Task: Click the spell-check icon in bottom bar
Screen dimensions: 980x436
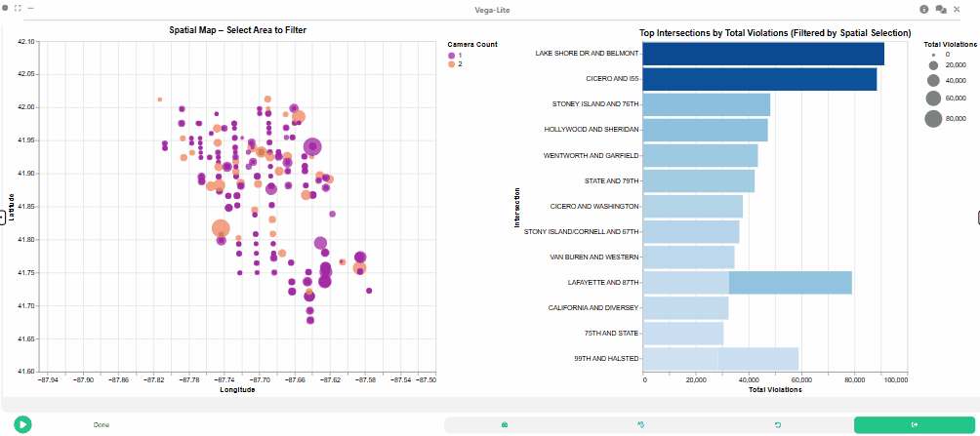Action: point(640,424)
